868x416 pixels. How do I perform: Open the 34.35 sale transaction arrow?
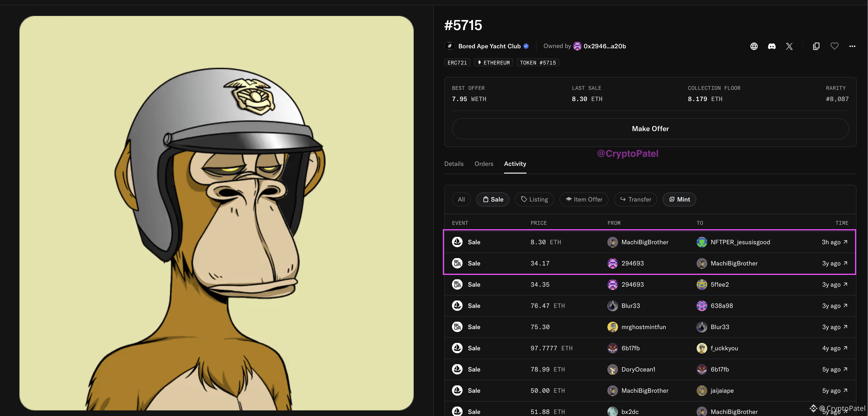845,284
